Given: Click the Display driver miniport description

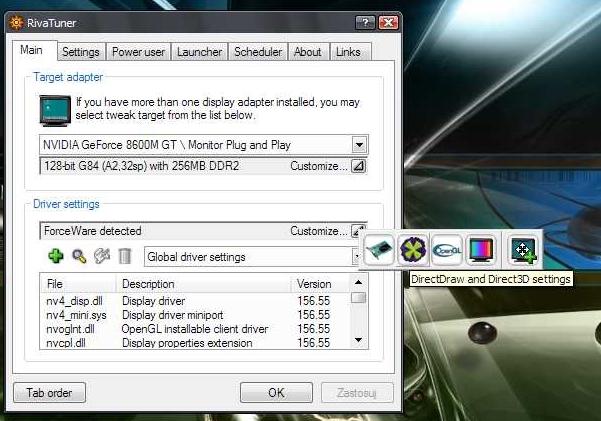Looking at the screenshot, I should (x=172, y=315).
